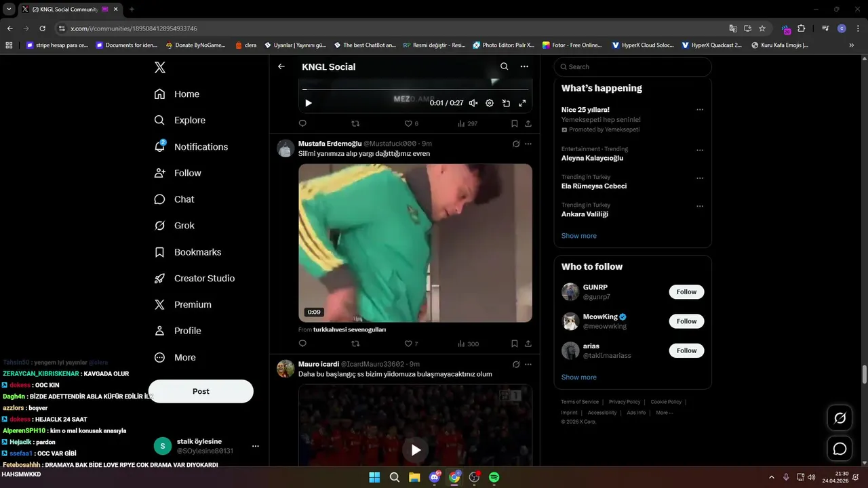Open options for Ela Rümeysa Cebeci trend
Image resolution: width=868 pixels, height=488 pixels.
point(700,178)
